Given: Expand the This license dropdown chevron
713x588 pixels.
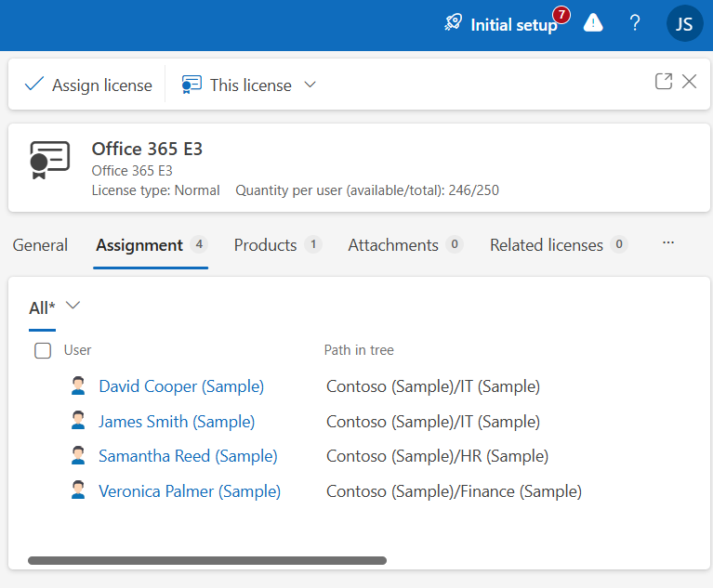Looking at the screenshot, I should click(x=310, y=85).
